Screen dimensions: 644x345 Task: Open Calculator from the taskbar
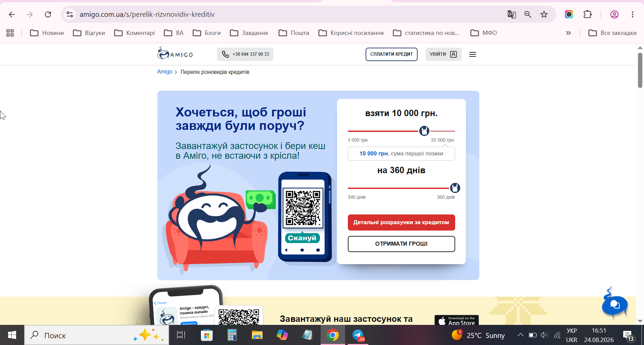(x=232, y=335)
